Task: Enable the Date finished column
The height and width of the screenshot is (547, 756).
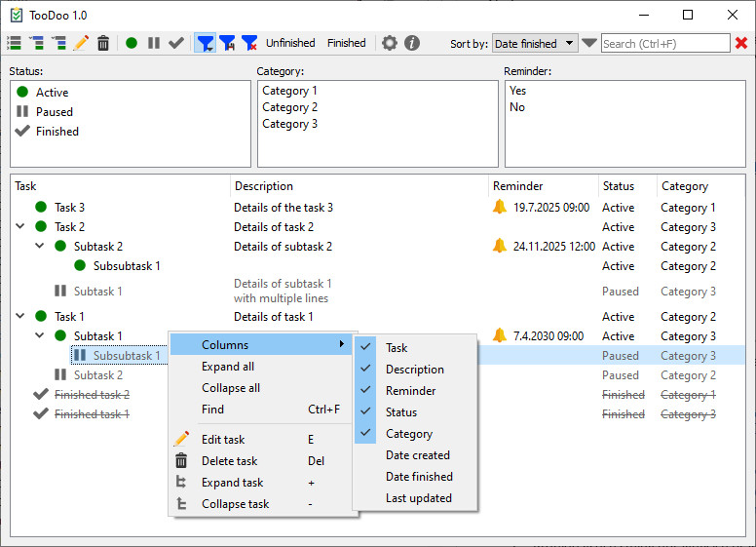Action: [417, 476]
